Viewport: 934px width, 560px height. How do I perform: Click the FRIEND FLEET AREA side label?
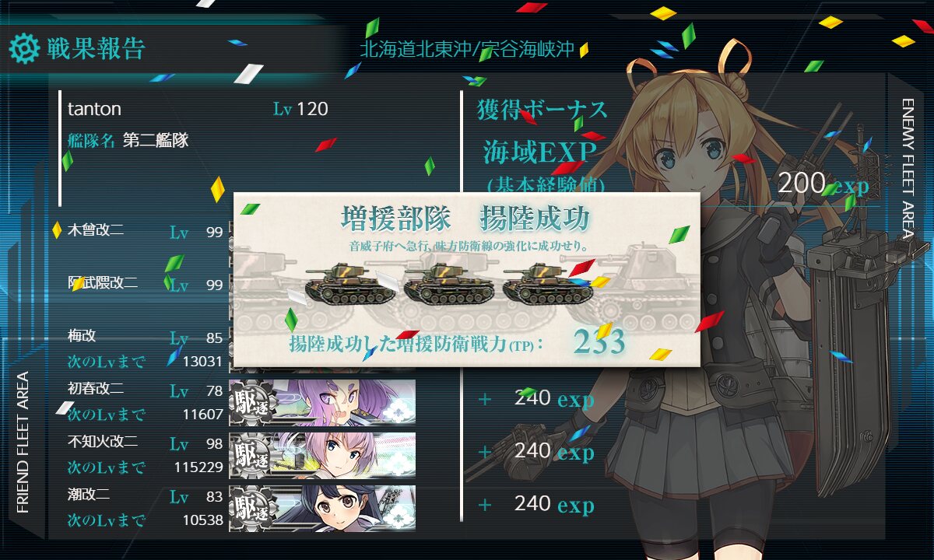click(23, 442)
